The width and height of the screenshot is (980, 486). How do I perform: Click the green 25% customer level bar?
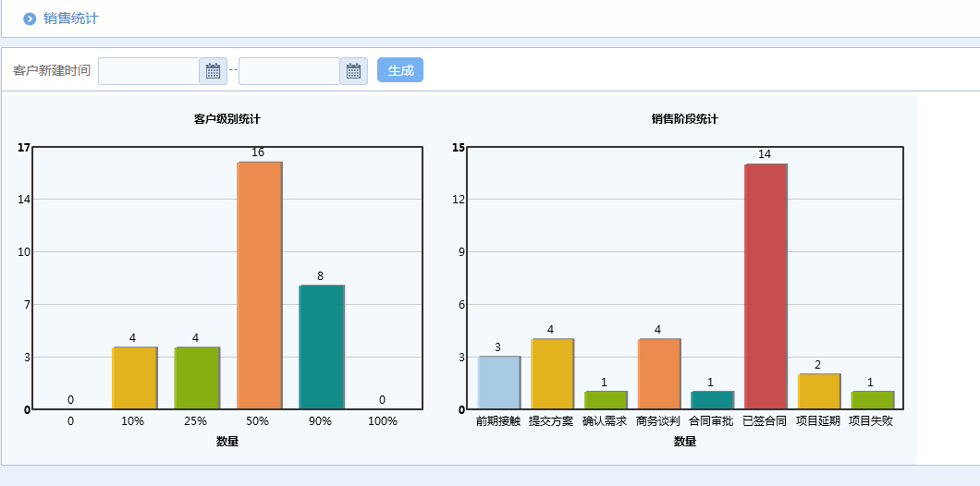pyautogui.click(x=197, y=378)
